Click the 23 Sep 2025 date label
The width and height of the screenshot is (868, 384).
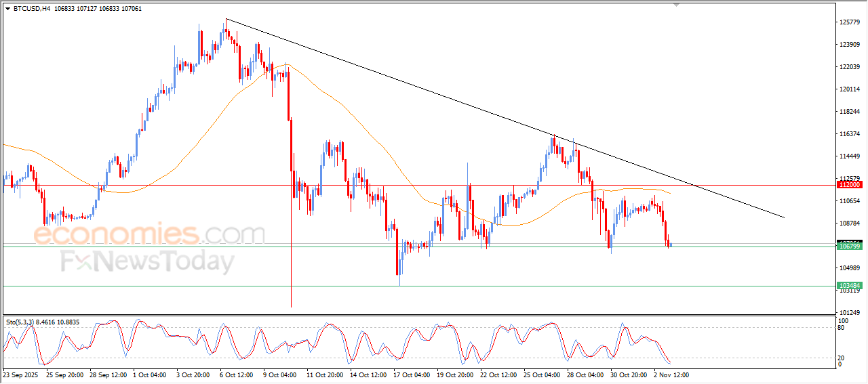point(20,375)
